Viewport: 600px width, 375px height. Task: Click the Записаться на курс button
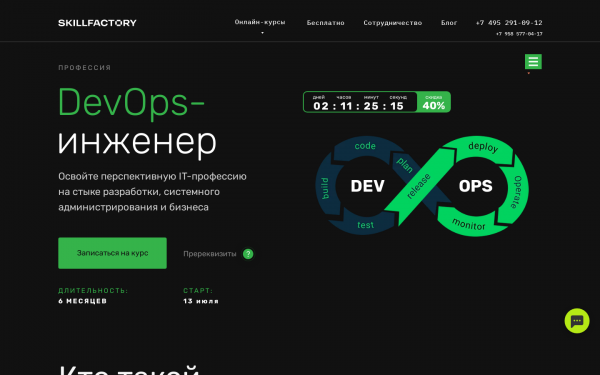click(112, 253)
